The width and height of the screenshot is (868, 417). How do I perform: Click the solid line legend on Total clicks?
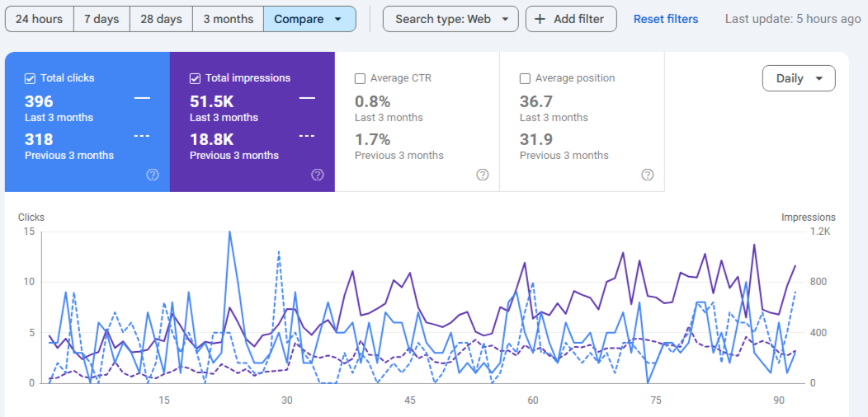[142, 98]
